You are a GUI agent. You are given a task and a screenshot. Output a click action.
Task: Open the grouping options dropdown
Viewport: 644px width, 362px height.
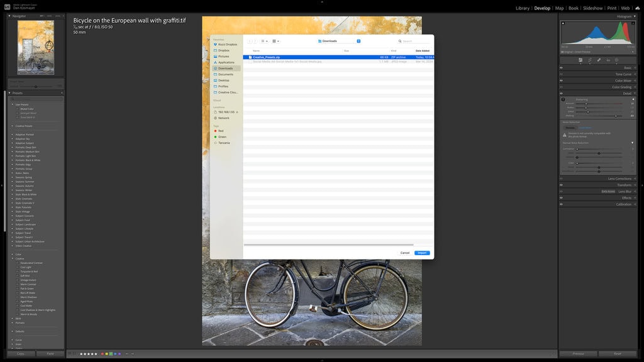click(275, 41)
